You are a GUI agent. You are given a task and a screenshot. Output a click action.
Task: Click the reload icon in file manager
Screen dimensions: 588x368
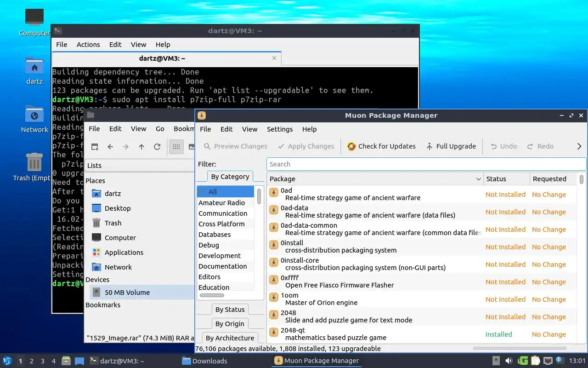(x=157, y=147)
